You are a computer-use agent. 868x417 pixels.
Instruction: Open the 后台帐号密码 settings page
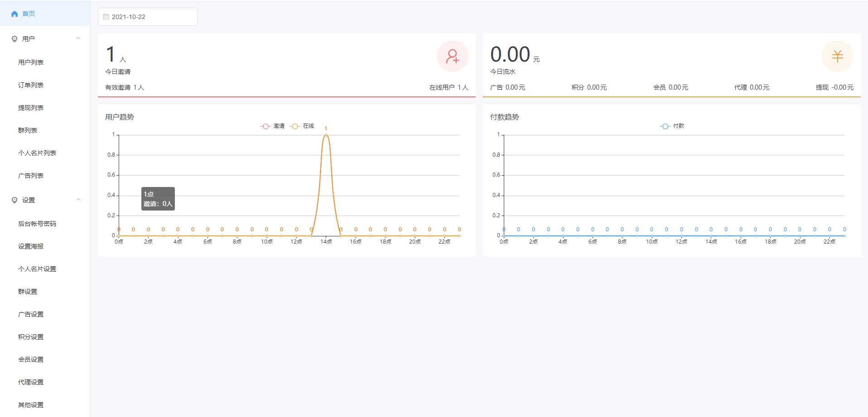point(37,224)
